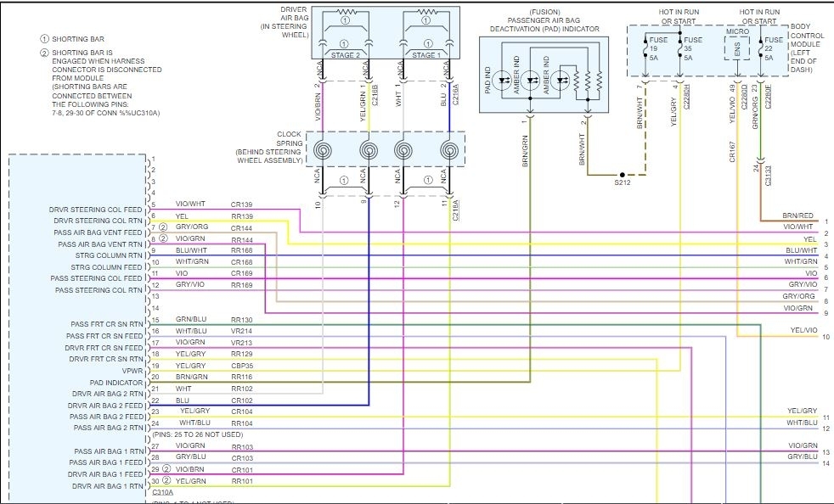
Task: Select the C310A connector label
Action: [x=162, y=492]
